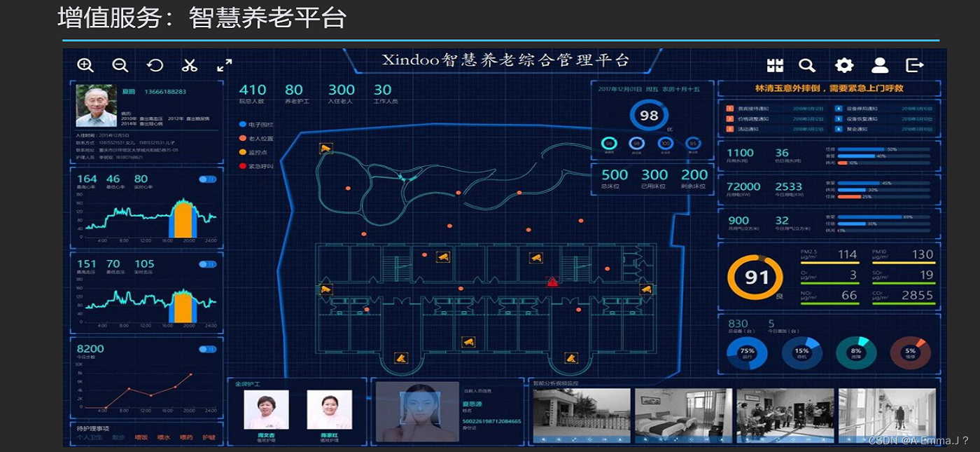Click the logout/exit icon top-right
The image size is (980, 452).
tap(915, 64)
